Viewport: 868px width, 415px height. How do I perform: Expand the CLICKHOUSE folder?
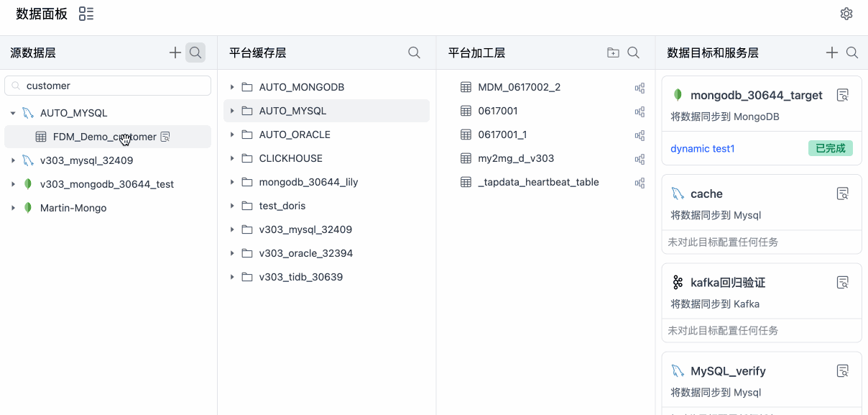pyautogui.click(x=232, y=158)
